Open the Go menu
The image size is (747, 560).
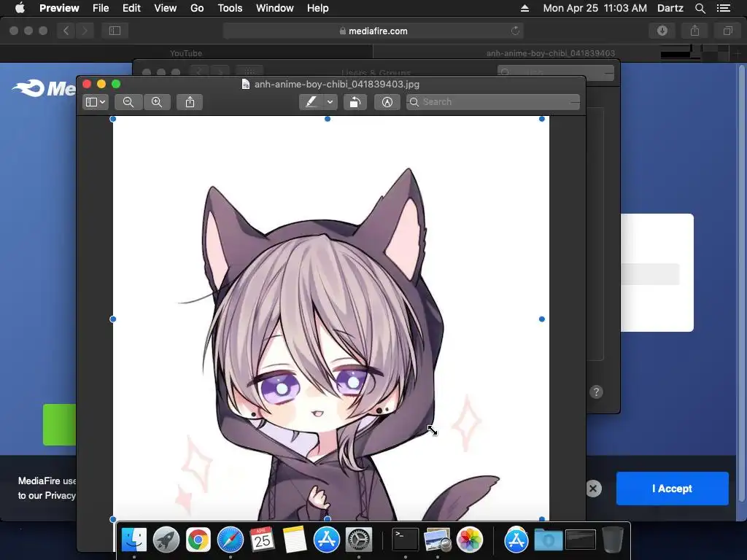pyautogui.click(x=197, y=8)
